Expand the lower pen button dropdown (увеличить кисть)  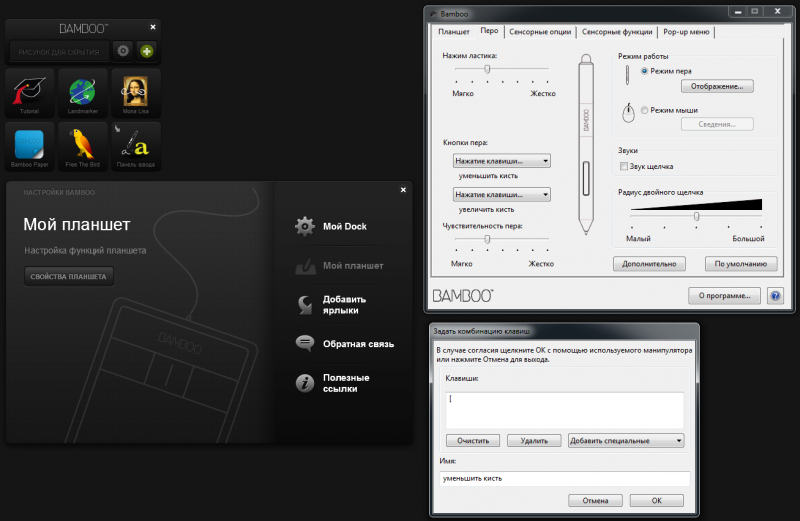click(x=502, y=194)
